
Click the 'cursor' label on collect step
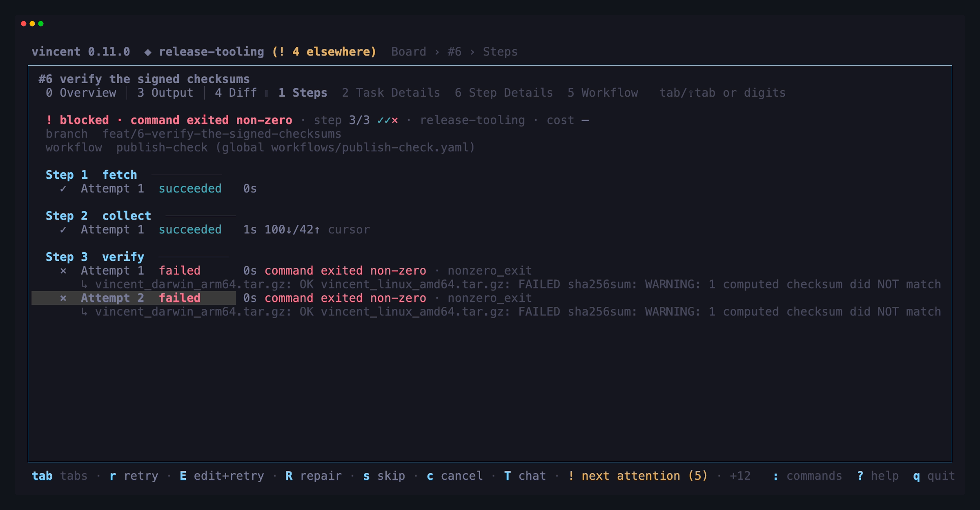click(349, 230)
